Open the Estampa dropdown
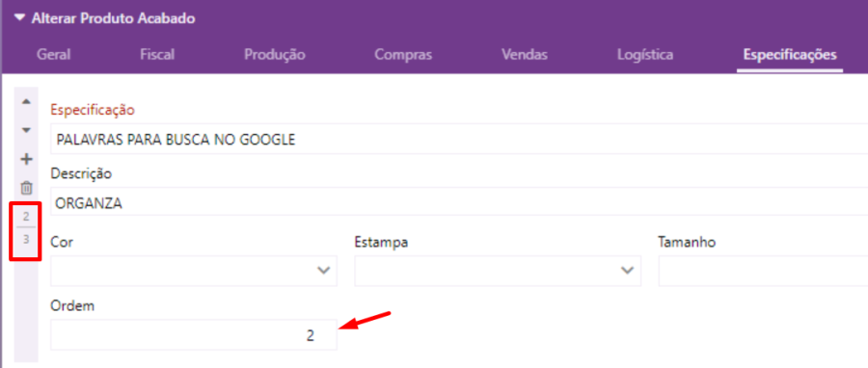This screenshot has width=868, height=368. [498, 271]
